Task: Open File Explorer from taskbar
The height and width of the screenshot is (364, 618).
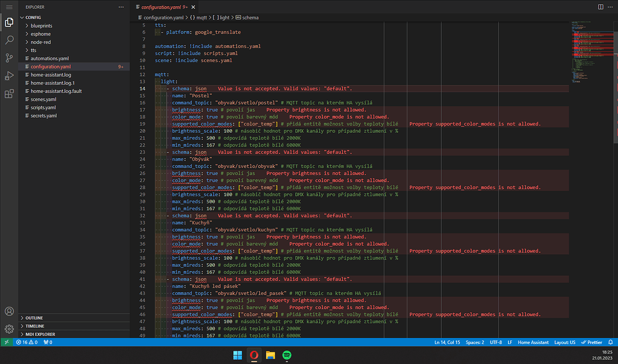Action: 270,356
